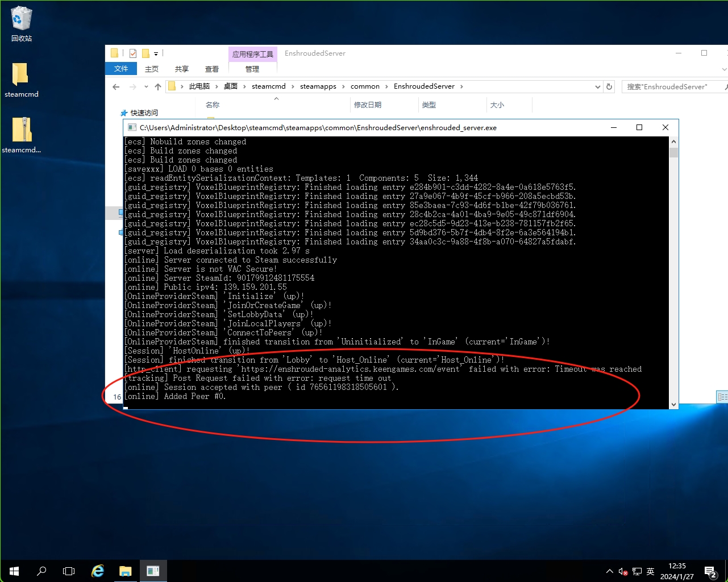Expand the chevron after steamapps breadcrumb
The width and height of the screenshot is (728, 582).
click(x=343, y=86)
